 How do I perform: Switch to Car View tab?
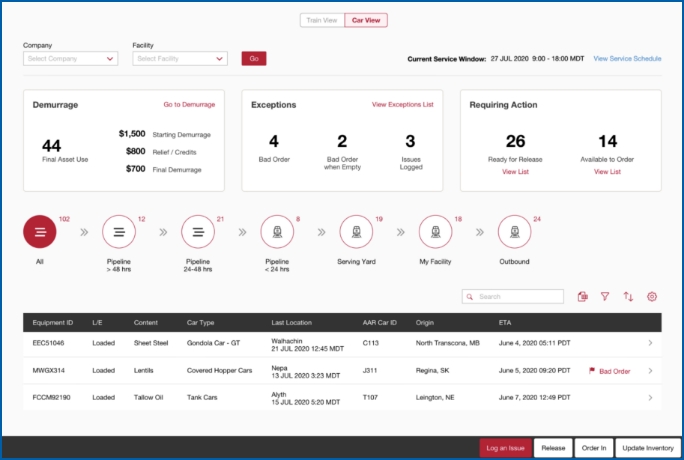click(366, 20)
